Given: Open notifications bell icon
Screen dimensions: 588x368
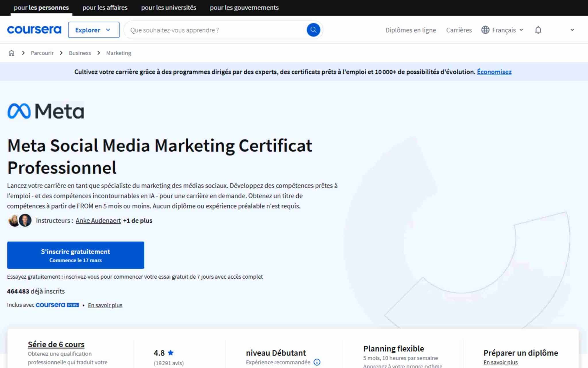Looking at the screenshot, I should point(538,30).
